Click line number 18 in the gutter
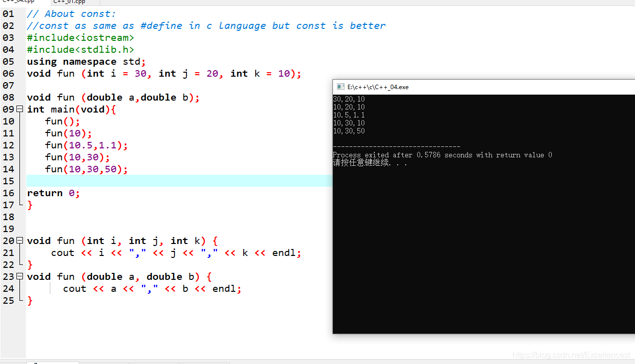This screenshot has height=364, width=635. click(8, 217)
